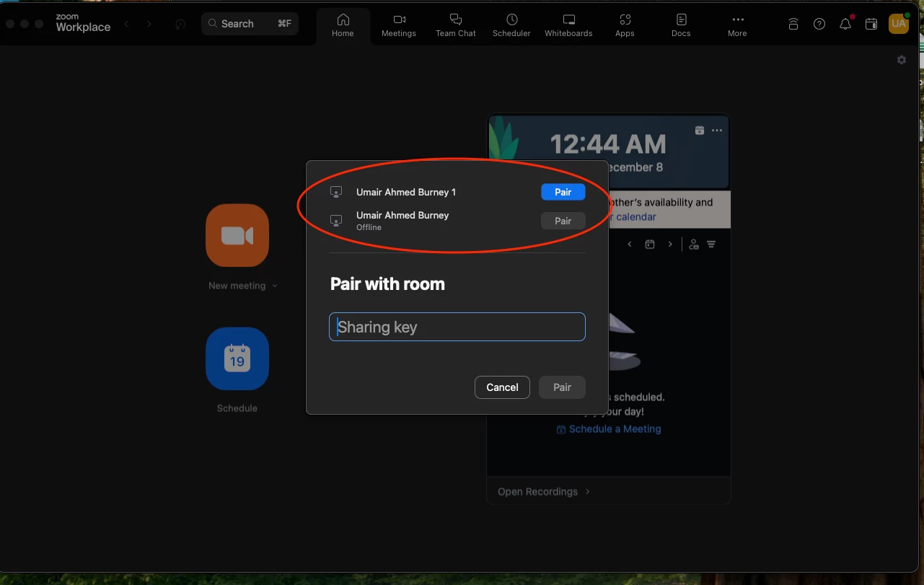Click the calendar people icon in panel
This screenshot has width=924, height=585.
tap(694, 245)
